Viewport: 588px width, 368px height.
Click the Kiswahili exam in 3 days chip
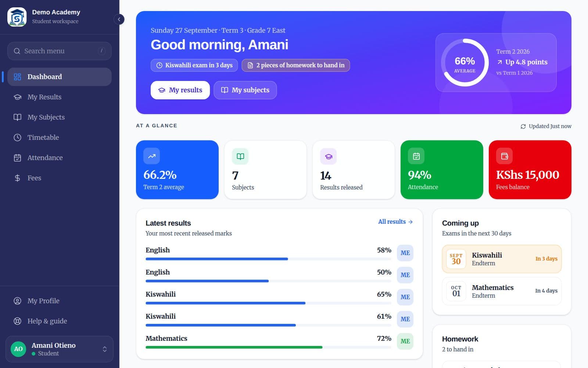pos(194,65)
